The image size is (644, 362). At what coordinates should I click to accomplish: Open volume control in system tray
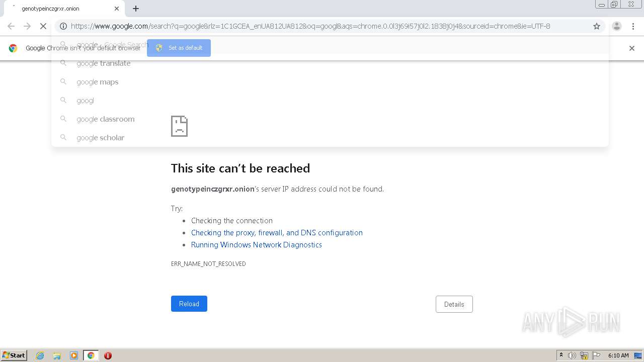pyautogui.click(x=572, y=355)
